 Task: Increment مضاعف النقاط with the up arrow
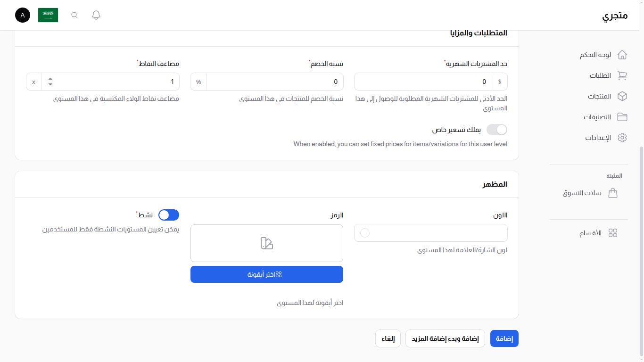[x=50, y=79]
